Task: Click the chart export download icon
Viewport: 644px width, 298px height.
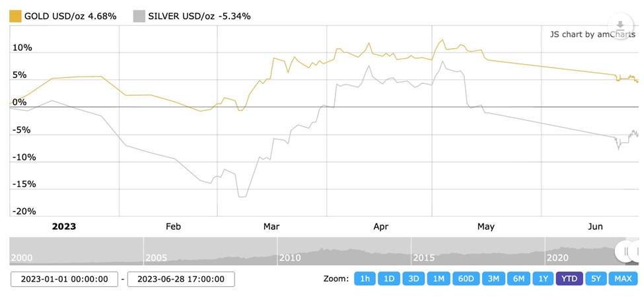Action: click(620, 26)
